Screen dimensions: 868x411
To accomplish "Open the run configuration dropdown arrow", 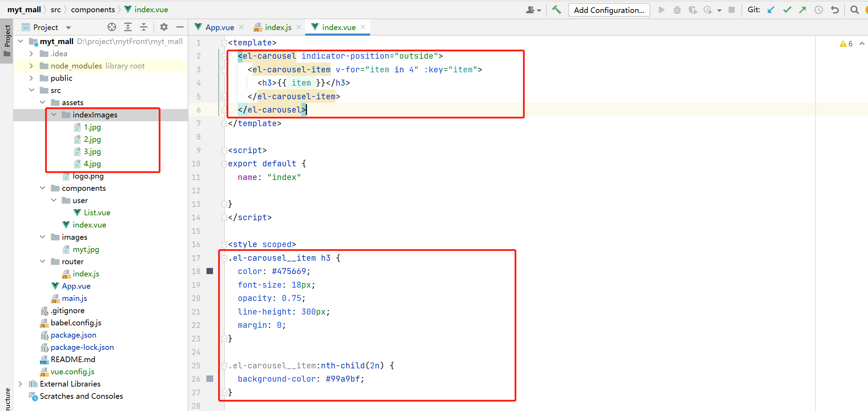I will [719, 10].
